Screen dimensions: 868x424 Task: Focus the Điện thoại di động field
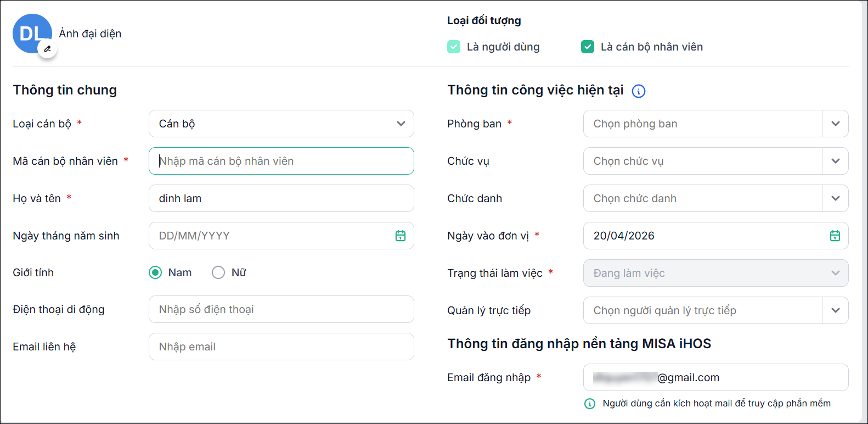[x=281, y=309]
